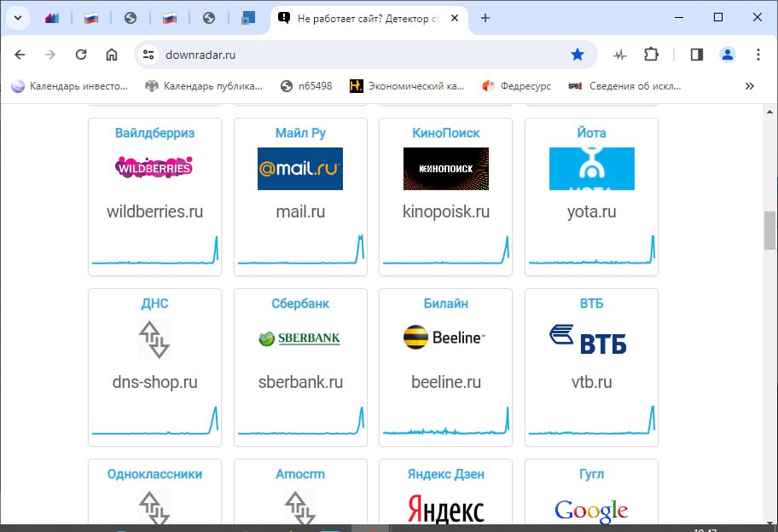Click the home button icon

point(112,55)
